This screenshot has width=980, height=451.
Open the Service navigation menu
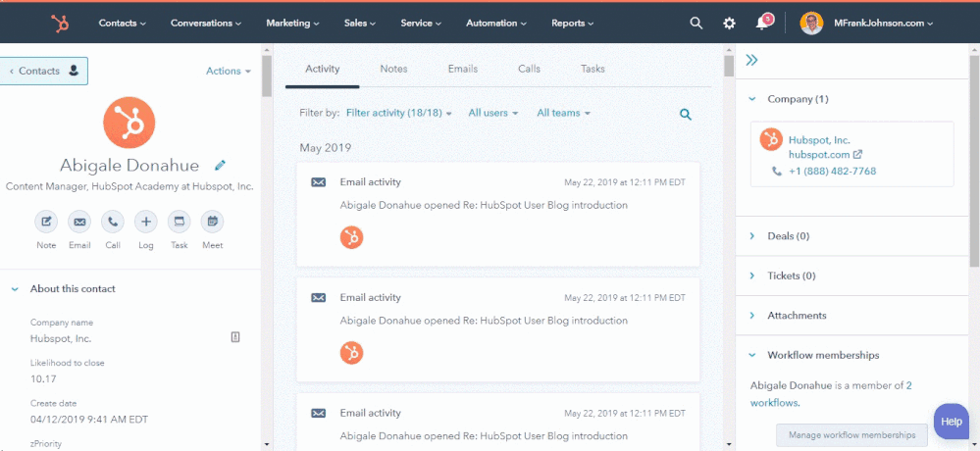421,24
